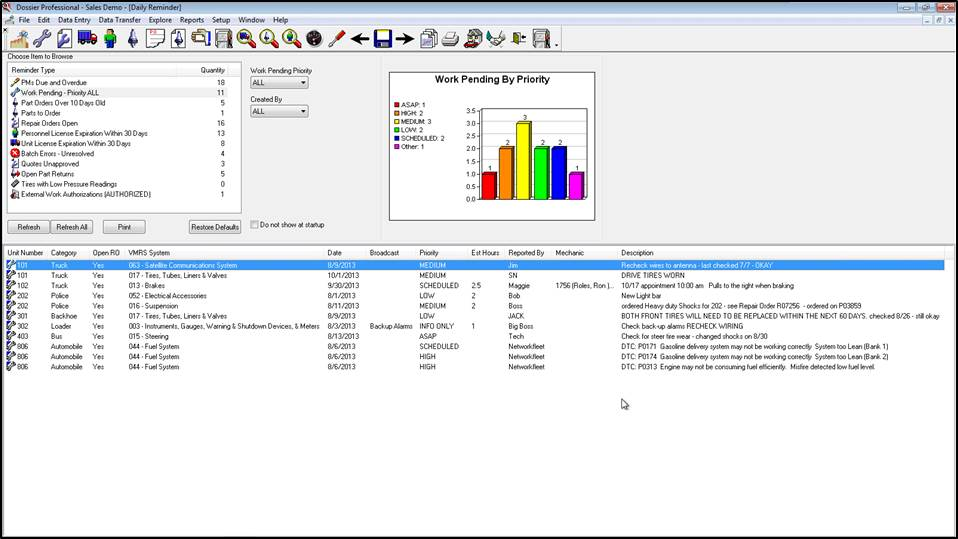Click edit icon on the 403 Bus row
Viewport: 958px width, 539px height.
[x=11, y=336]
